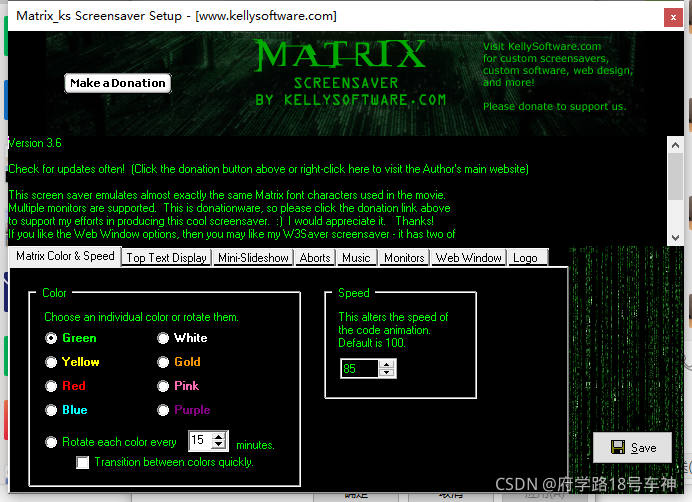Click 'Choose an individual color or rotate them.' text

coord(141,317)
